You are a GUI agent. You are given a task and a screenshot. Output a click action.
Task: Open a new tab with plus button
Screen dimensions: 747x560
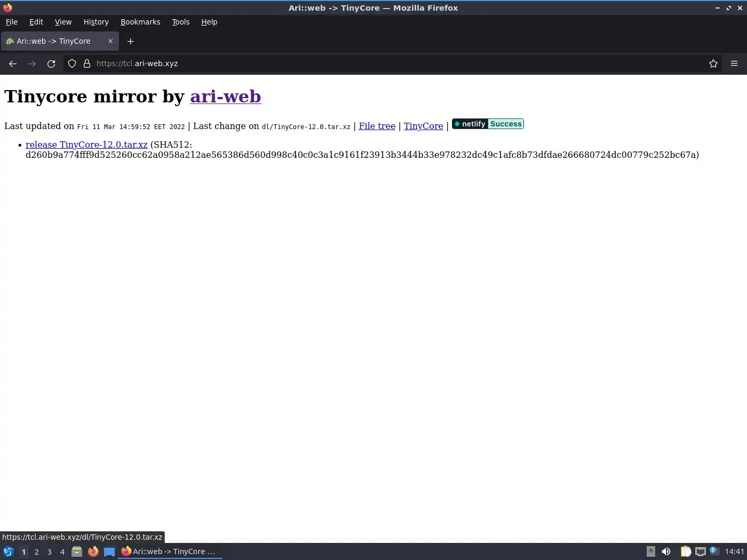130,41
